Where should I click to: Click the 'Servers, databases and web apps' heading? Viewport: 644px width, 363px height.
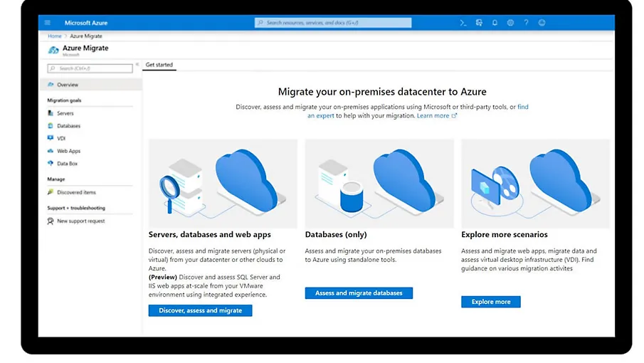209,234
